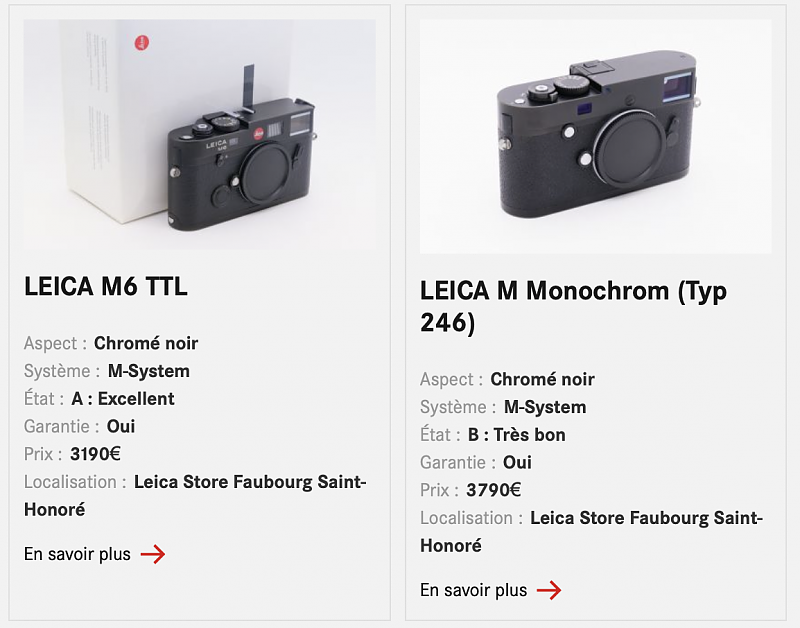Click the LEICA M6 TTL title

pos(106,288)
